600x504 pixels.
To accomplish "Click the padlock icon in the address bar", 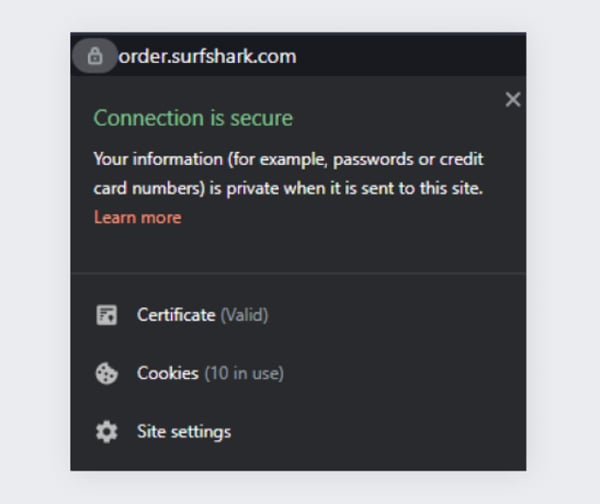I will tap(95, 56).
